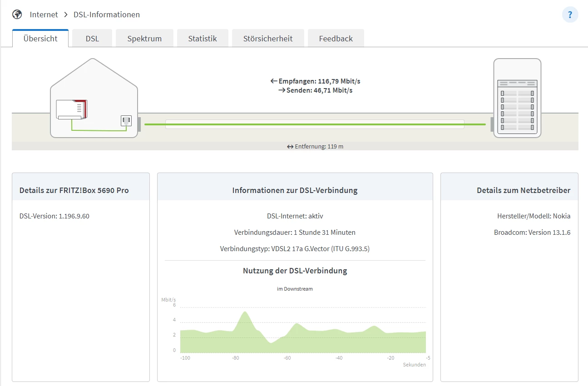Click the Mbit/s axis label on chart

[x=168, y=300]
